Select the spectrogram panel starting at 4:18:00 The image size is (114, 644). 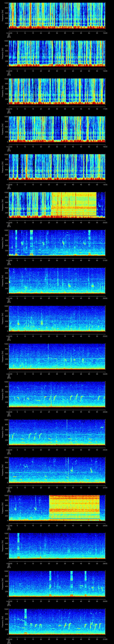[x=57, y=167]
